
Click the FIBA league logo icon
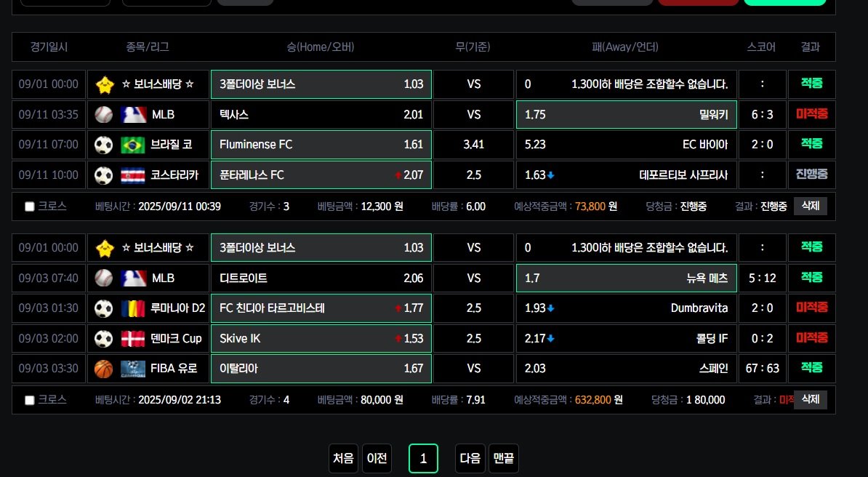point(133,369)
